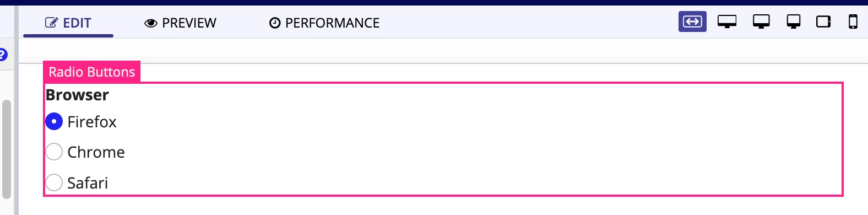Screen dimensions: 868x215
Task: Click the pink Radio Buttons component label
Action: point(92,72)
